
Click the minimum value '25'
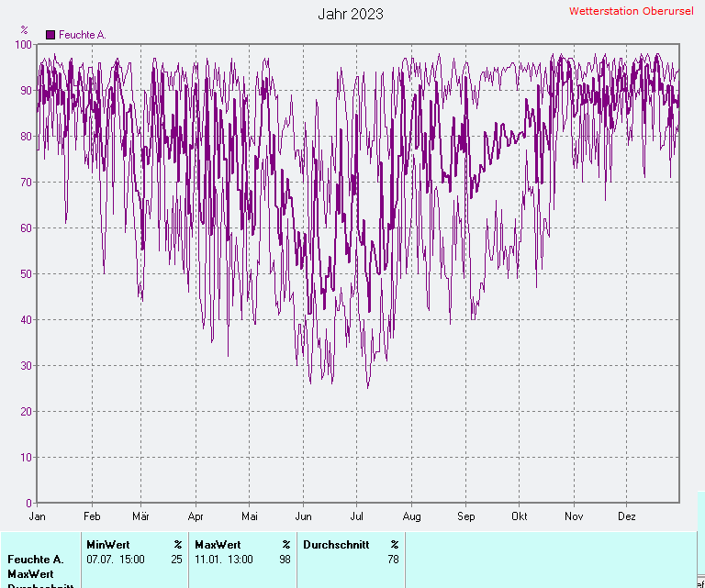176,560
